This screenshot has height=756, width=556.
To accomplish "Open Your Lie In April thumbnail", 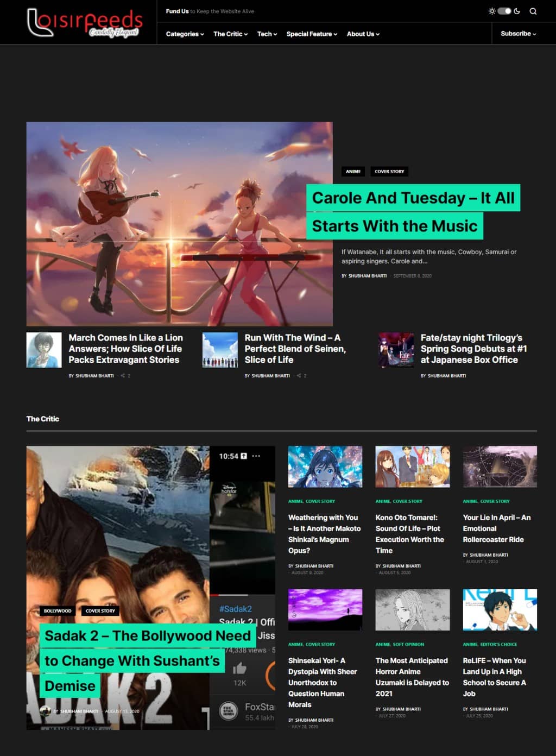I will [x=500, y=467].
